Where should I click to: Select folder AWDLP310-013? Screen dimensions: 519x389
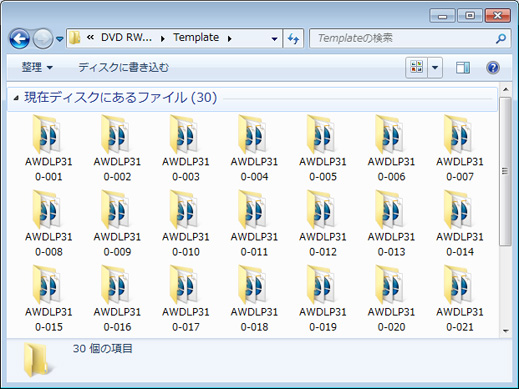point(391,223)
